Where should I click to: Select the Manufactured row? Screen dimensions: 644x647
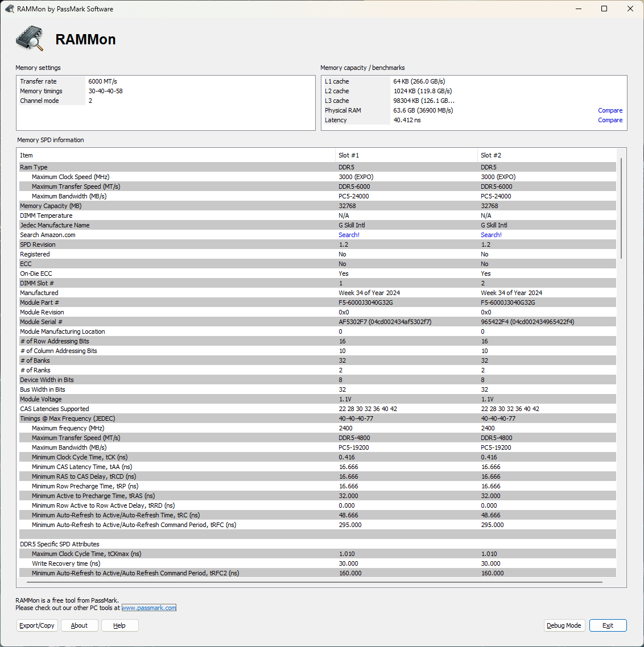(x=317, y=293)
